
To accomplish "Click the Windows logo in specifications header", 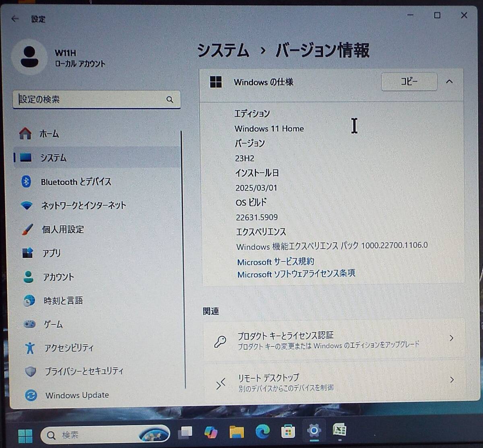I will 216,82.
